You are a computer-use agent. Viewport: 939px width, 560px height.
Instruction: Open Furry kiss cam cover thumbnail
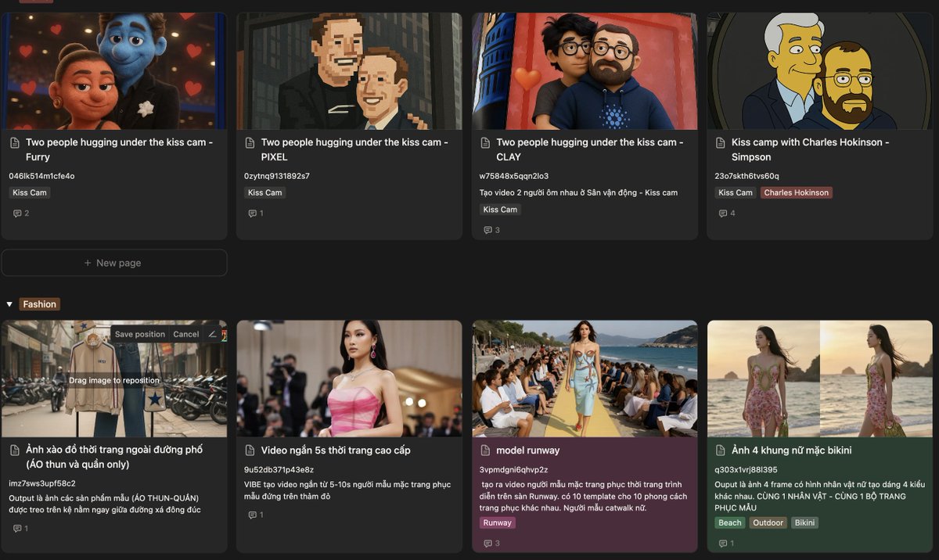[114, 71]
